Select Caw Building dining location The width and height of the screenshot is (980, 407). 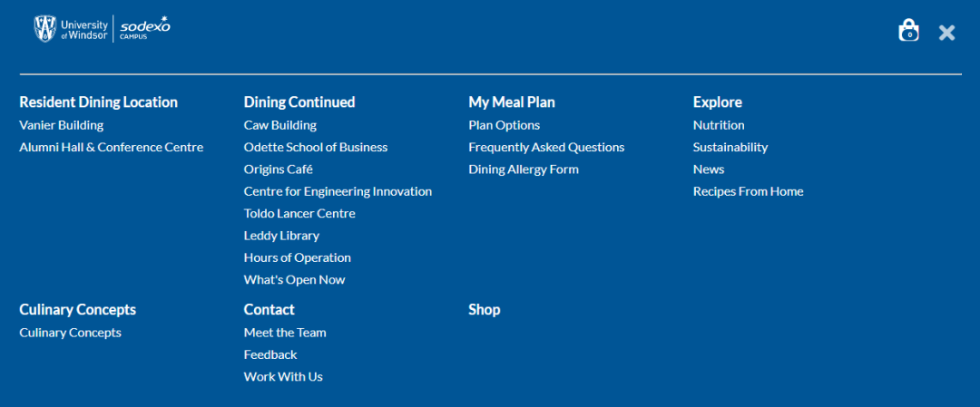coord(280,125)
